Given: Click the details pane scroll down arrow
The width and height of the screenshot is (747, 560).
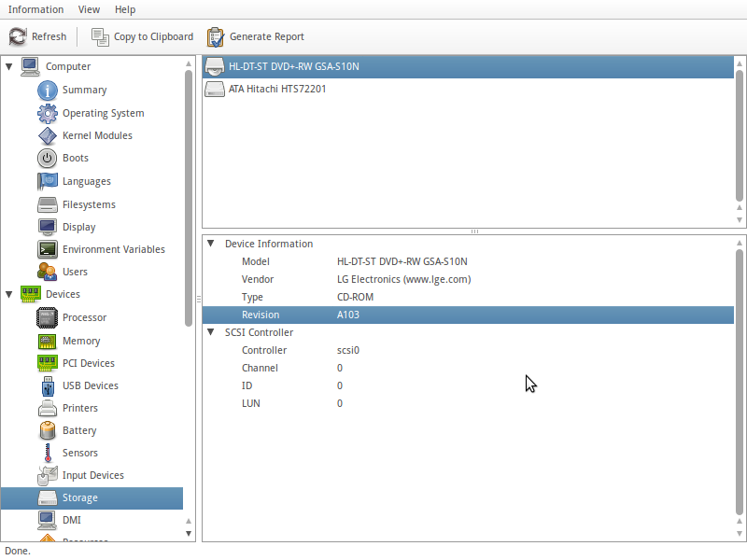Looking at the screenshot, I should coord(740,533).
